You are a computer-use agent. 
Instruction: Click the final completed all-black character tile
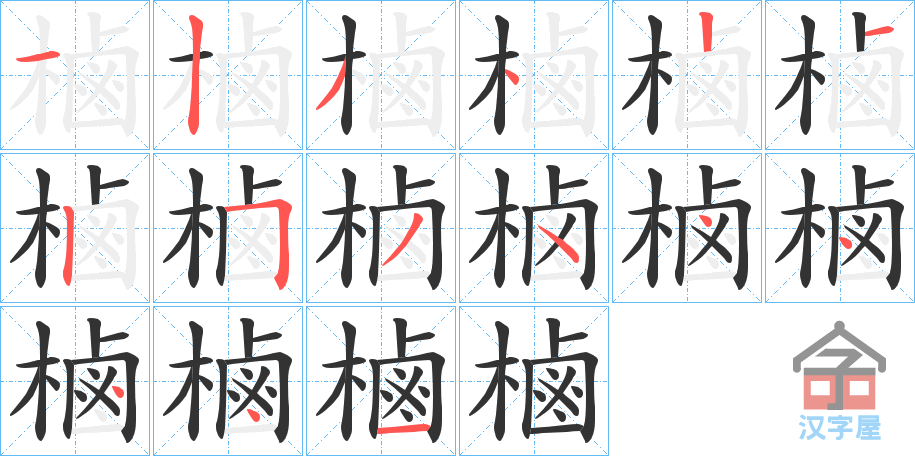click(x=534, y=381)
